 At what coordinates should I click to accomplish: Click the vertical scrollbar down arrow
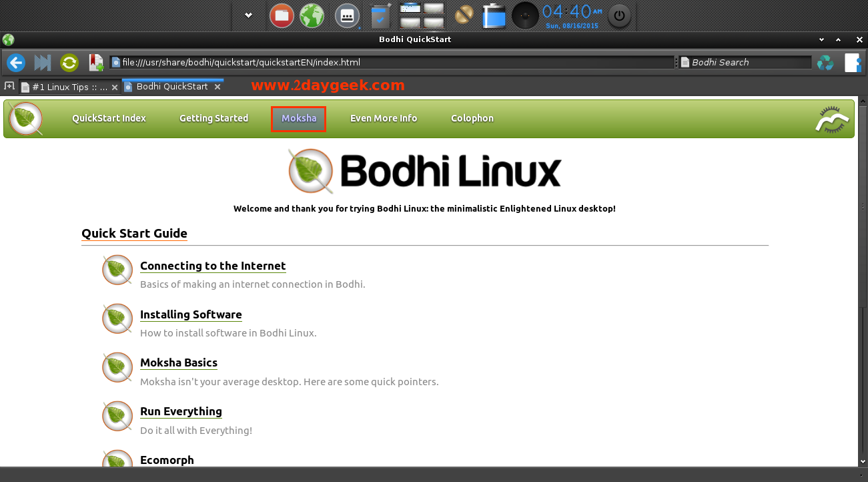pyautogui.click(x=861, y=461)
